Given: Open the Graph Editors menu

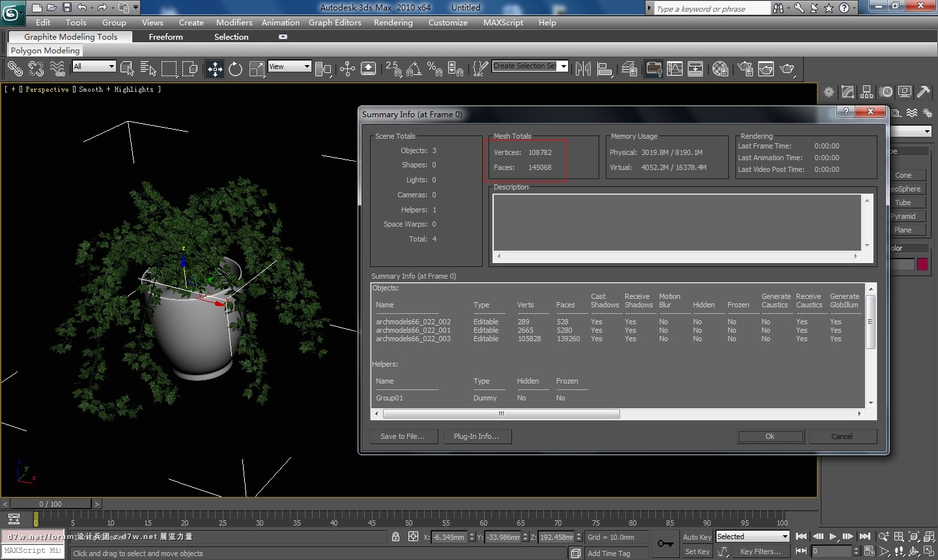Looking at the screenshot, I should coord(335,22).
